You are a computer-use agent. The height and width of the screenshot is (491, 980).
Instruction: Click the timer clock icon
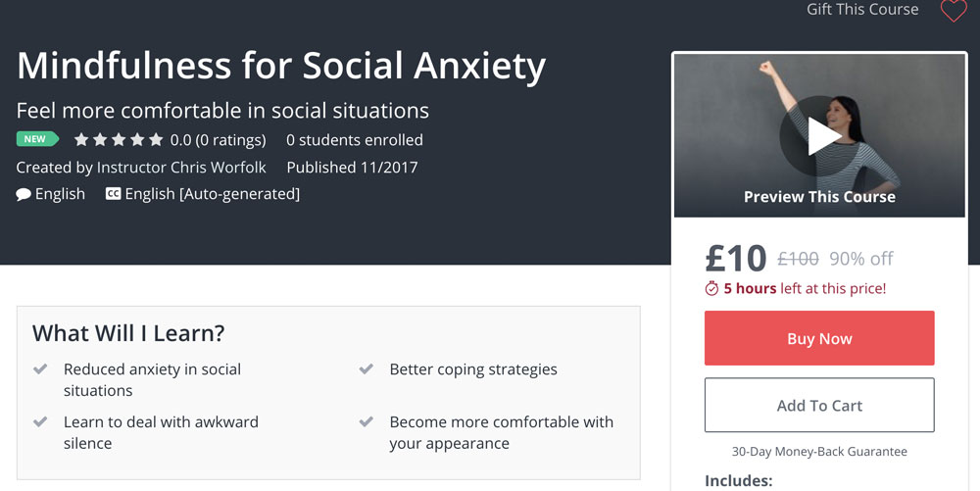click(712, 289)
